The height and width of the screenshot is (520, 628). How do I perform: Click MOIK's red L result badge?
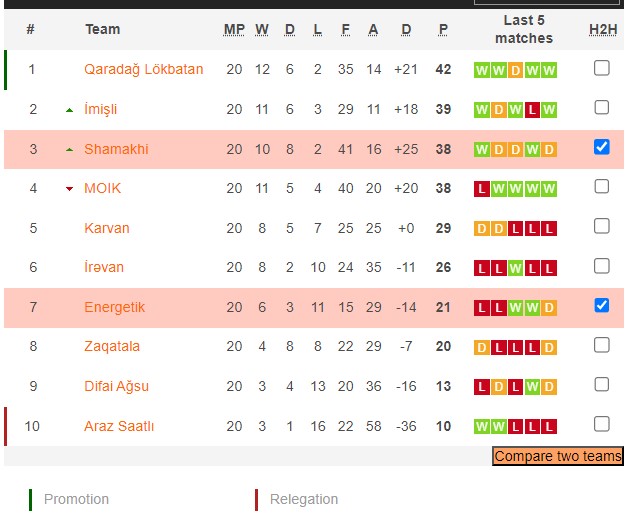[x=482, y=188]
